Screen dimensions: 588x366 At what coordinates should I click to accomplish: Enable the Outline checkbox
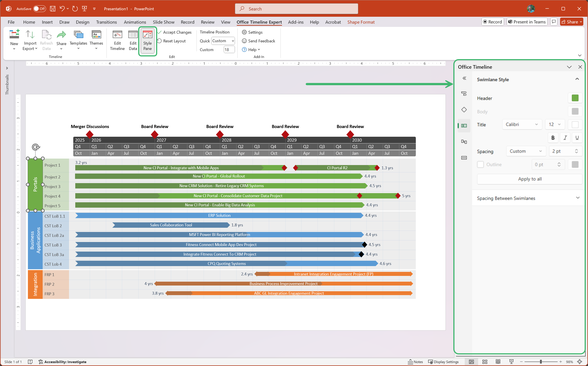click(x=480, y=164)
